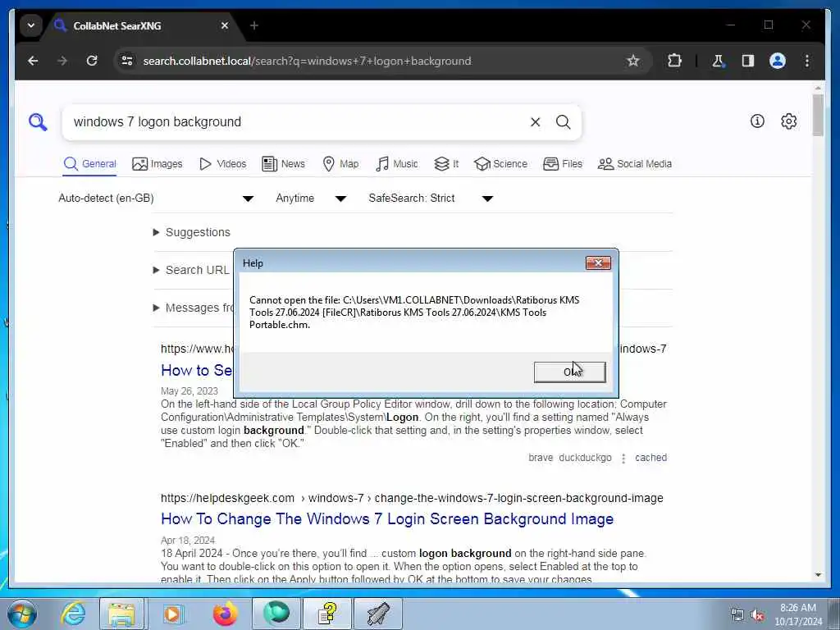Open the first result's three-dot options

tap(623, 458)
